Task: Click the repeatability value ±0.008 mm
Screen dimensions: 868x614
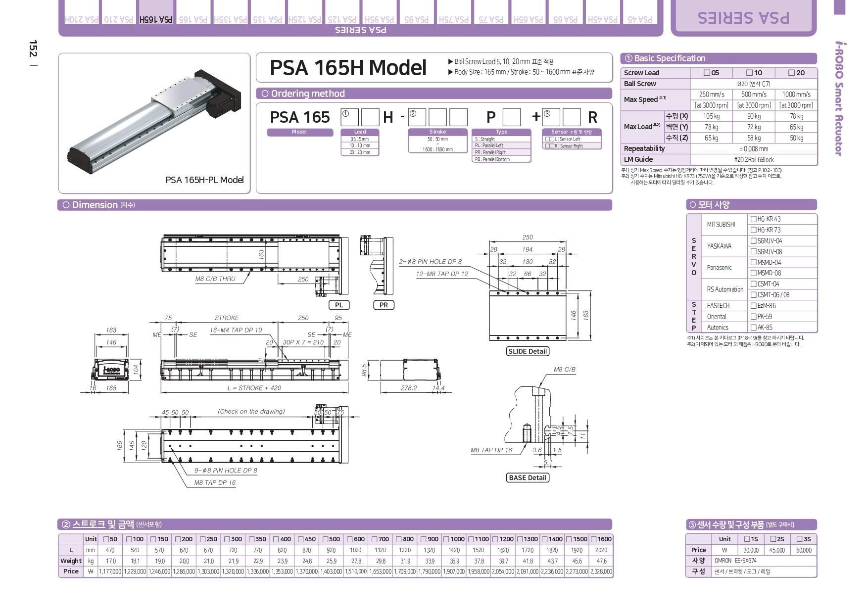Action: pyautogui.click(x=754, y=149)
